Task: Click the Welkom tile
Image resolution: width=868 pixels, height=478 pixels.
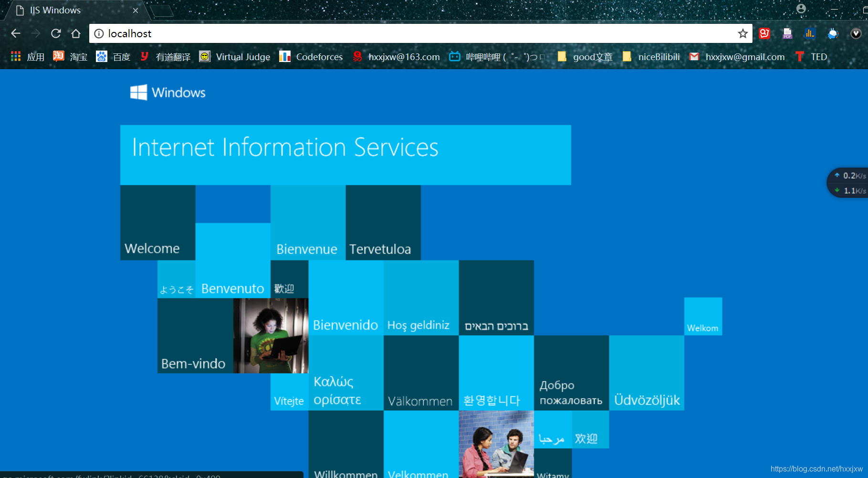Action: [x=703, y=316]
